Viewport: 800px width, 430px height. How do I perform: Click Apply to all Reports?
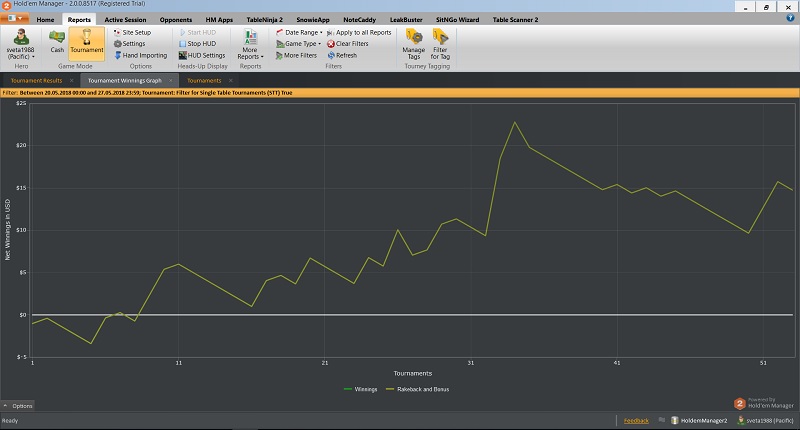(359, 32)
